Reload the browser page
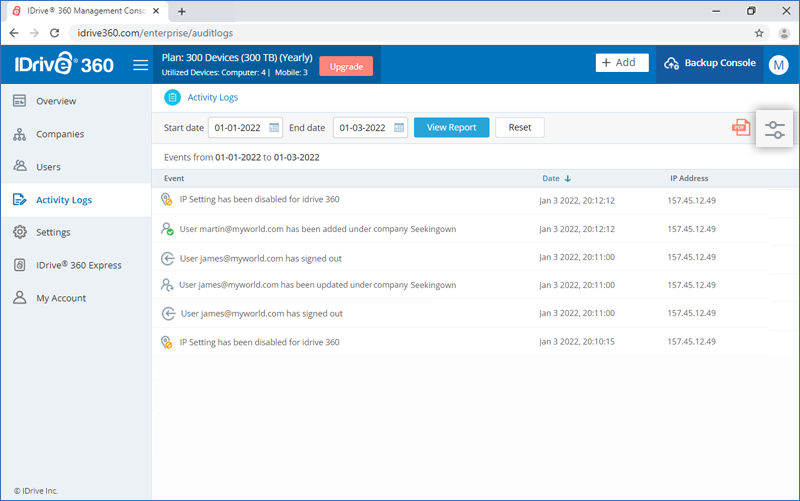 (x=55, y=33)
